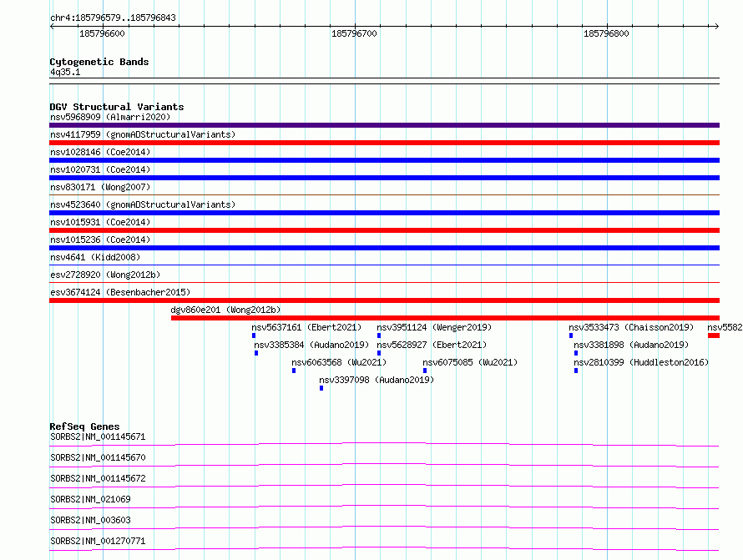Open the nsv4117959 gnomAD variant label

(x=143, y=134)
